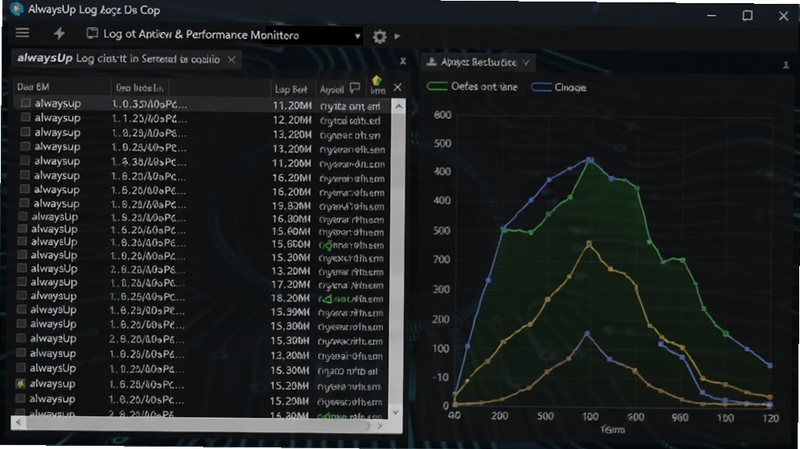
Task: Click the speech bubble icon in the column header
Action: coord(355,88)
